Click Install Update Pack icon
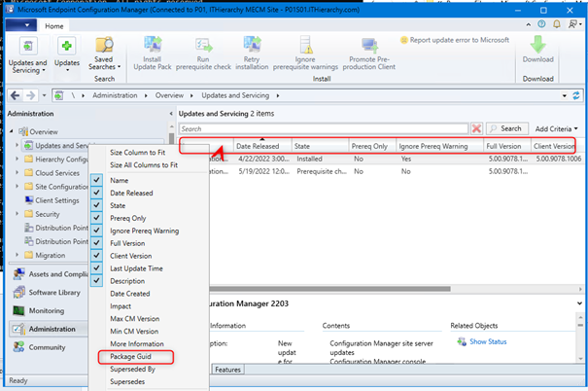This screenshot has height=391, width=588. 153,45
